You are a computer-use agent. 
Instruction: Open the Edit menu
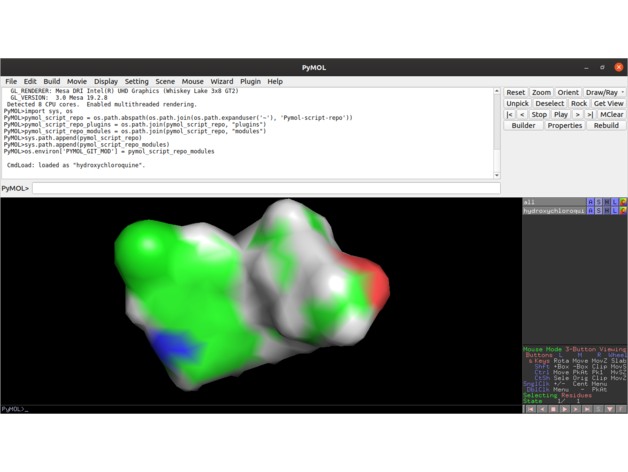[x=30, y=81]
